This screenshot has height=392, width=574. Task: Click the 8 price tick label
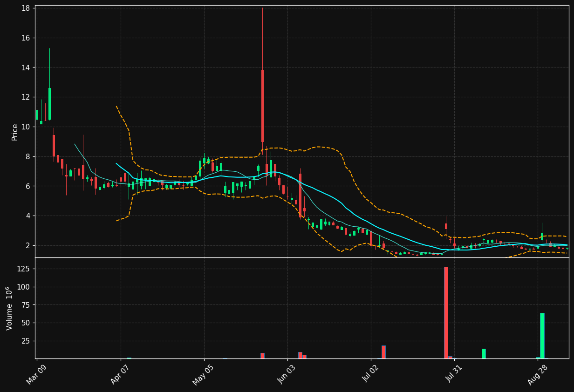click(x=28, y=156)
